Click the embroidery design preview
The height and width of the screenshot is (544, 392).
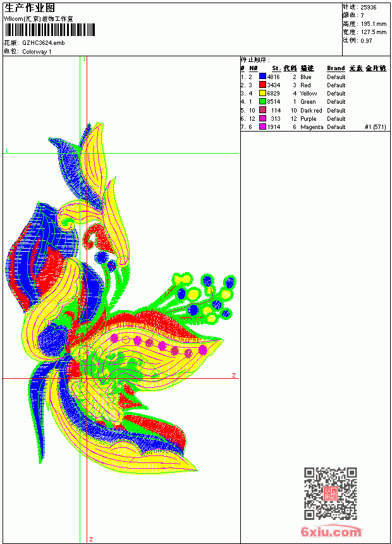pyautogui.click(x=120, y=299)
